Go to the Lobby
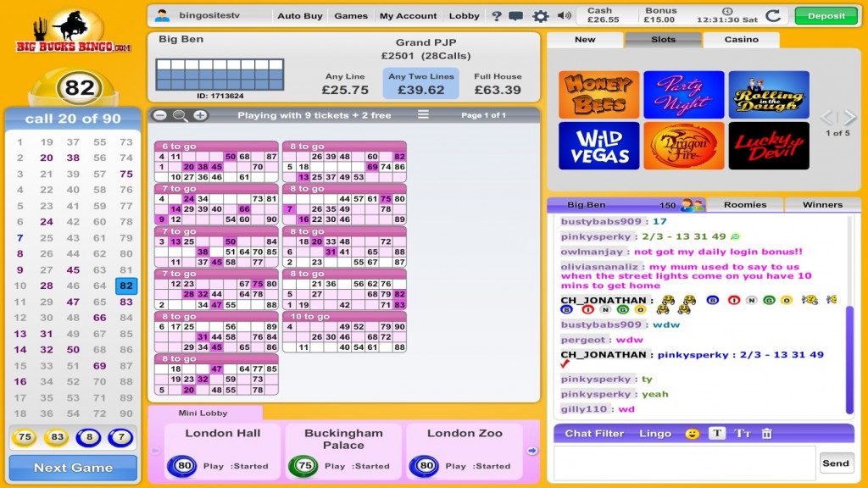Image resolution: width=868 pixels, height=488 pixels. pyautogui.click(x=464, y=16)
